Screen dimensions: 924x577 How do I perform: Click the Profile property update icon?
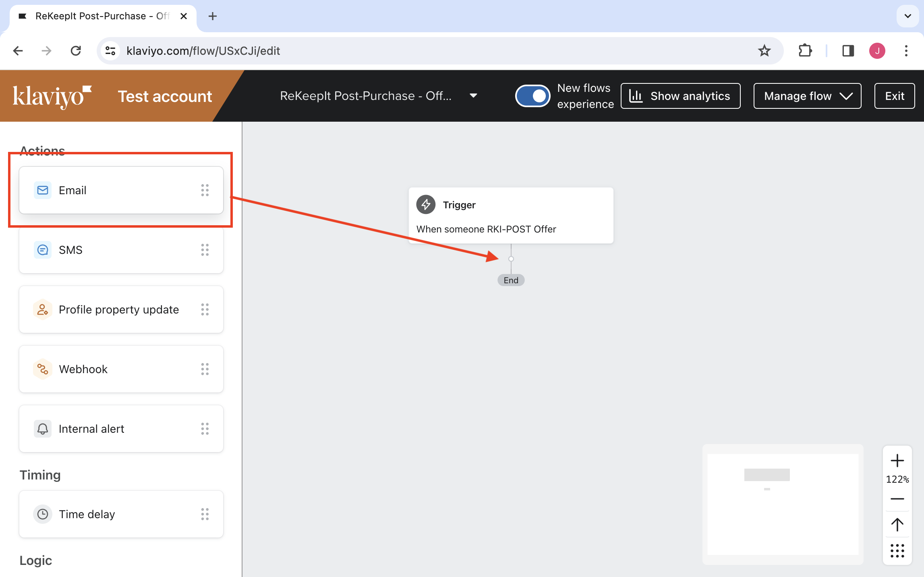tap(42, 309)
